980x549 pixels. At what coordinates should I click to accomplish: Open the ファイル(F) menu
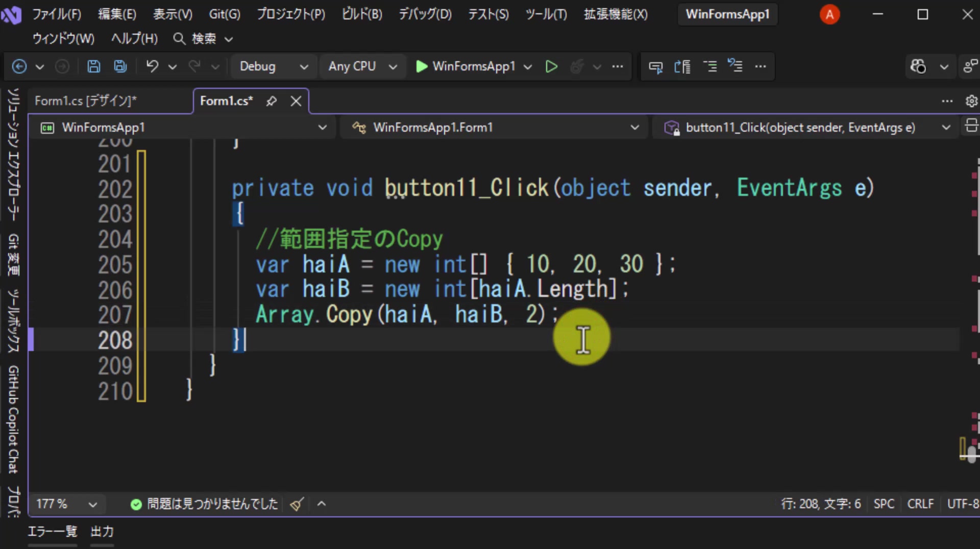57,14
